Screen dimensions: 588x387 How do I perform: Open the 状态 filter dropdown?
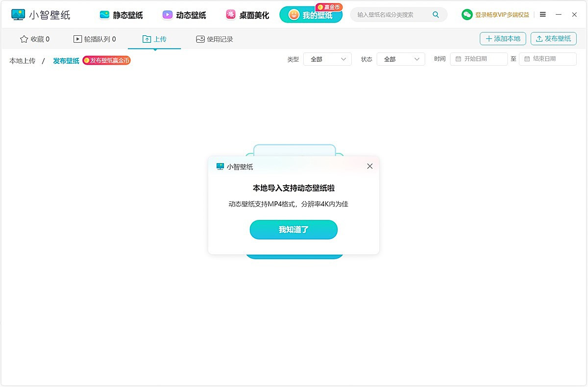(x=400, y=58)
